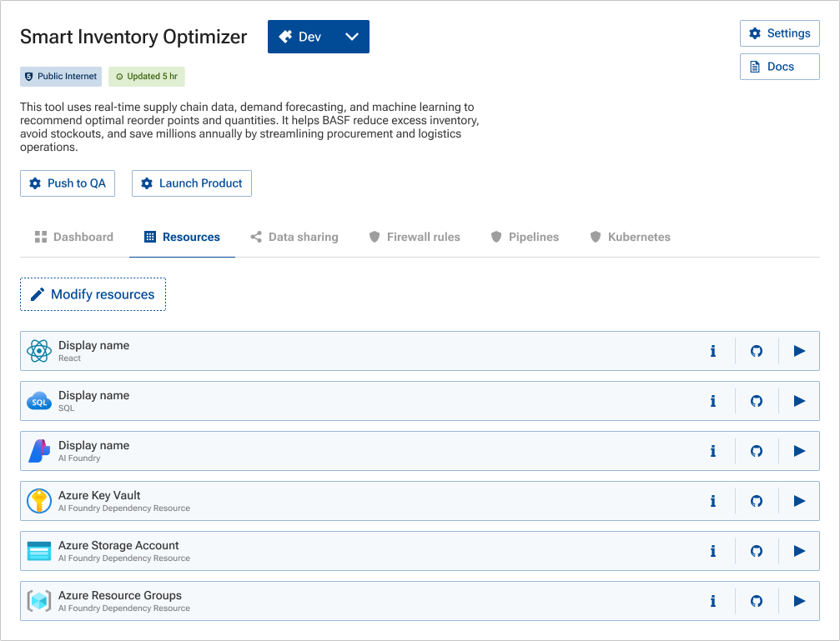Click Launch Product button

tap(192, 183)
